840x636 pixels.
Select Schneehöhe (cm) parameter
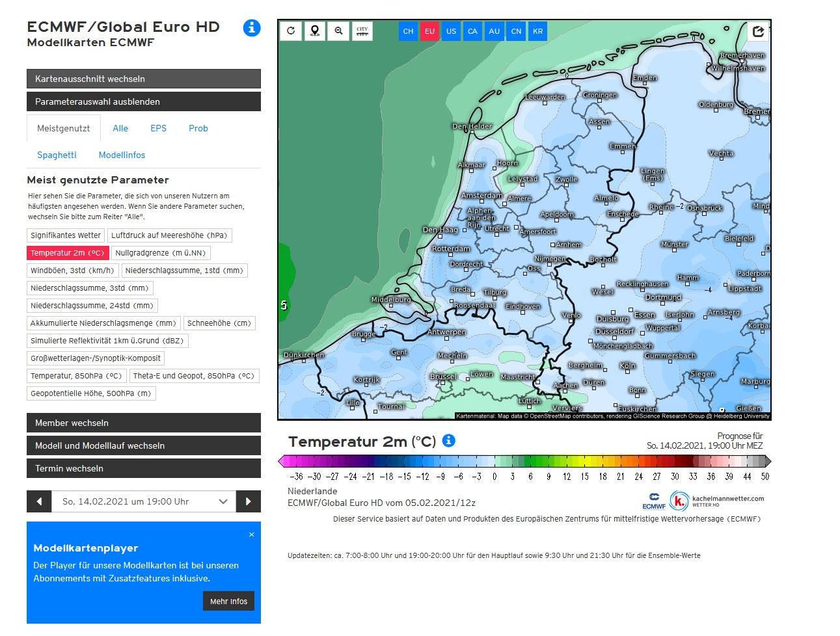point(219,323)
